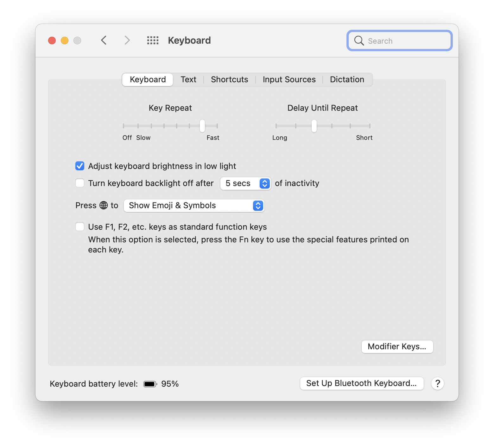The image size is (494, 448).
Task: Click the Delay Until Repeat slider thumb
Action: 314,126
